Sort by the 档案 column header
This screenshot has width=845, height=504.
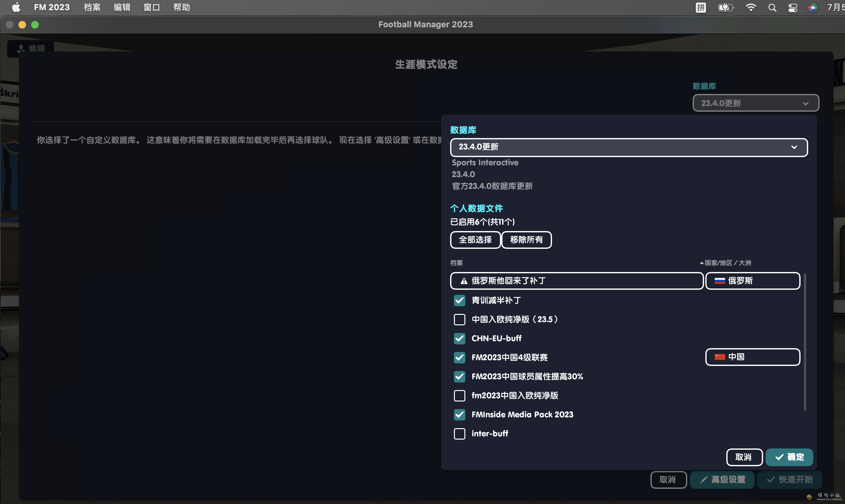(456, 263)
